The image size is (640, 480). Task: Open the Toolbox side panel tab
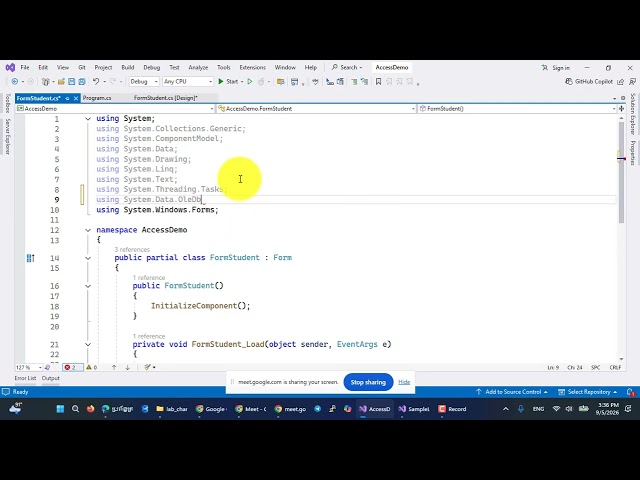(7, 103)
